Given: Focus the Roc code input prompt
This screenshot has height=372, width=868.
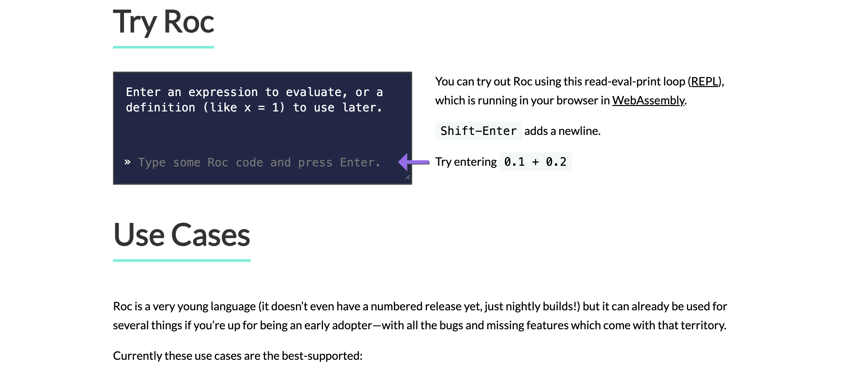Looking at the screenshot, I should (x=259, y=163).
